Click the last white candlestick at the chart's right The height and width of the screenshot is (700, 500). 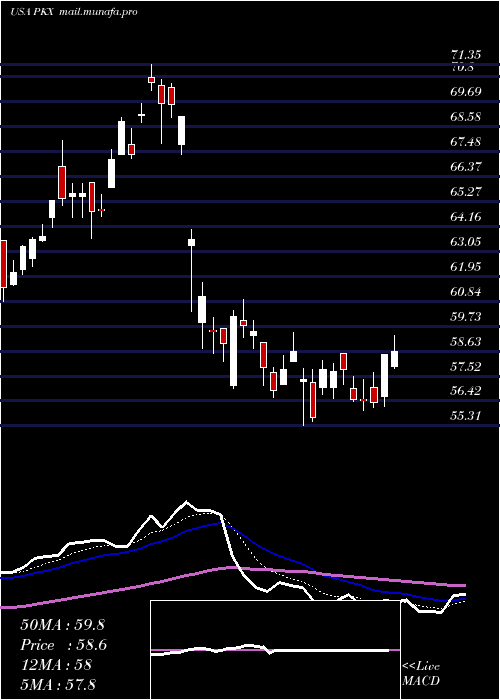click(394, 358)
